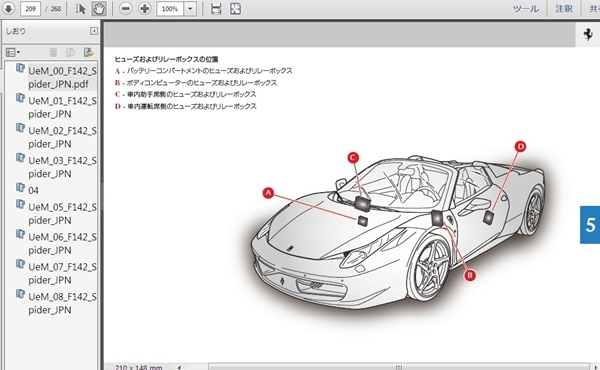Click the find current bookmark icon

click(x=88, y=52)
